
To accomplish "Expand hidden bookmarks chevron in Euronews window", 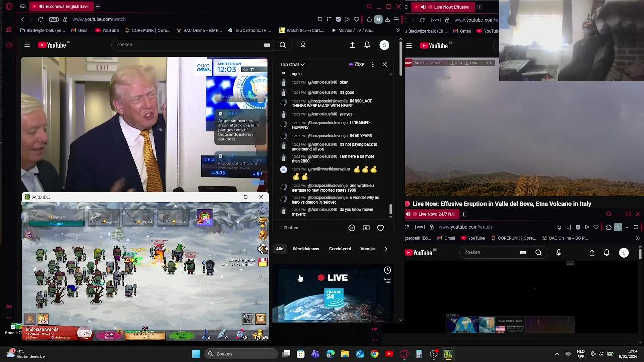I will point(398,30).
